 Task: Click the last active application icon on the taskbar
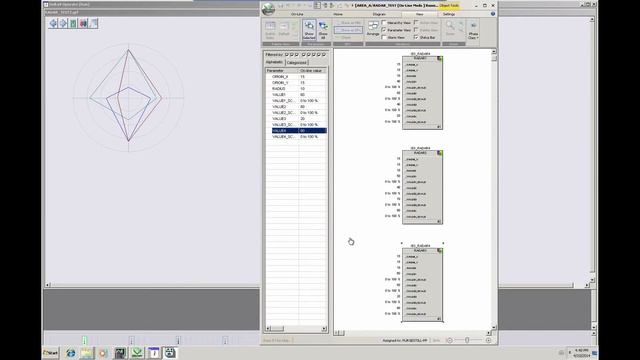click(x=170, y=353)
